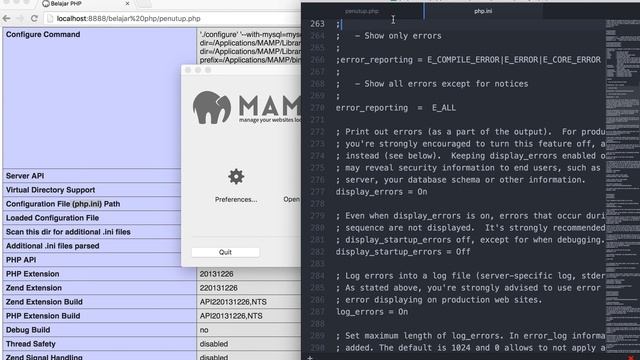Click the log_errors = On line
Screen dimensions: 640x360
[372, 312]
